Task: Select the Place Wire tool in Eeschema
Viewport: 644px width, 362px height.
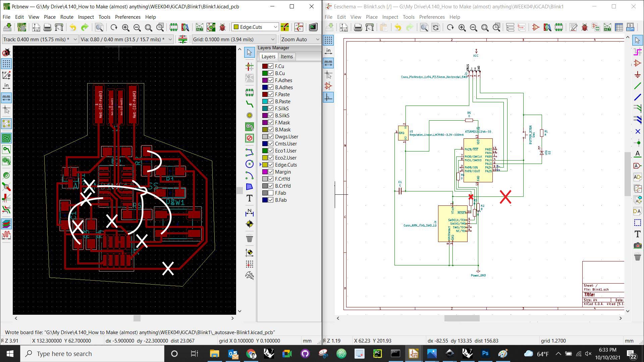Action: [x=637, y=86]
